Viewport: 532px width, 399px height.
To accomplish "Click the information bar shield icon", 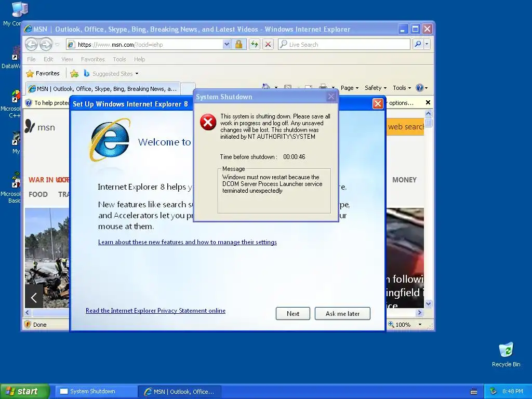I will pyautogui.click(x=29, y=103).
